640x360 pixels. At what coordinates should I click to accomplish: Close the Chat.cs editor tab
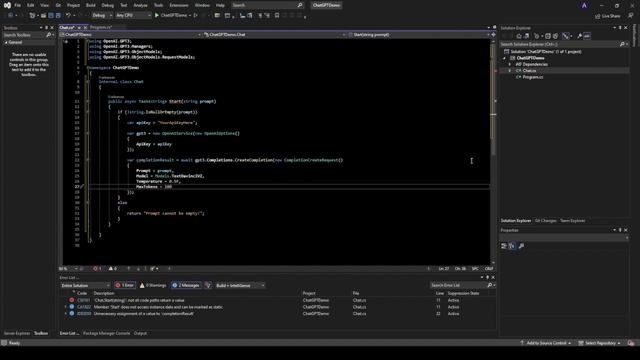point(85,27)
